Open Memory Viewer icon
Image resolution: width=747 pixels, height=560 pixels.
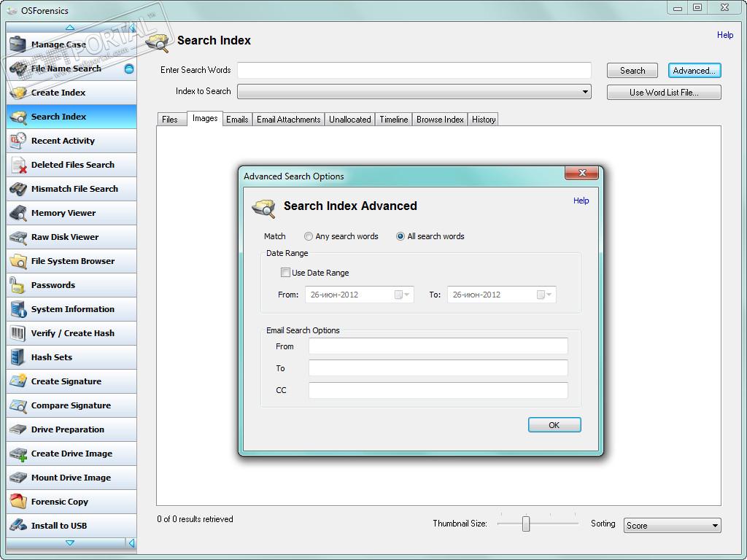pos(18,213)
